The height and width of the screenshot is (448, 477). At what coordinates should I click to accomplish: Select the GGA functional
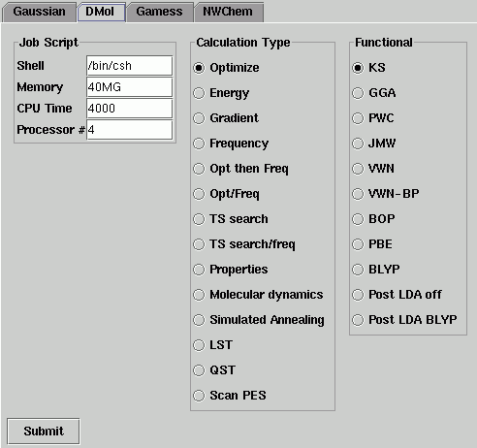[x=374, y=93]
